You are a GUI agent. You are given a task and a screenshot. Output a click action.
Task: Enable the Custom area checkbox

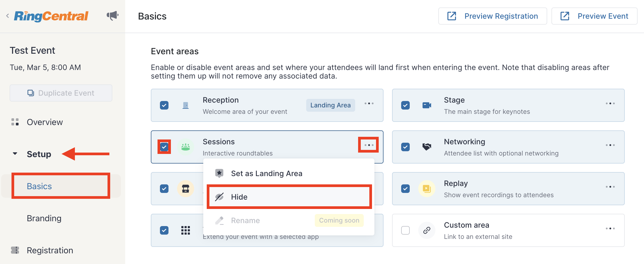pyautogui.click(x=405, y=230)
